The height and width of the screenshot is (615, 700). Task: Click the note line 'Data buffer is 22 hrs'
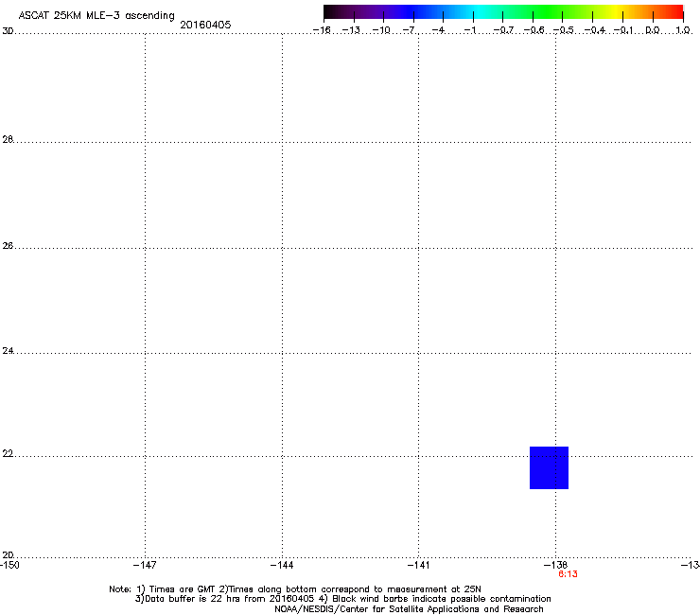click(342, 599)
